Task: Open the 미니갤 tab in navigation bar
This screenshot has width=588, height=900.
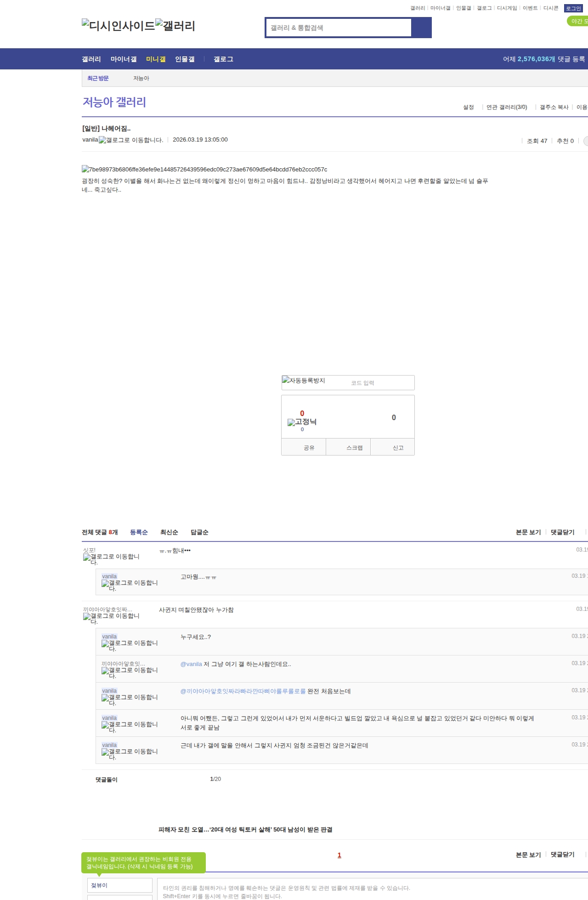Action: pos(156,59)
